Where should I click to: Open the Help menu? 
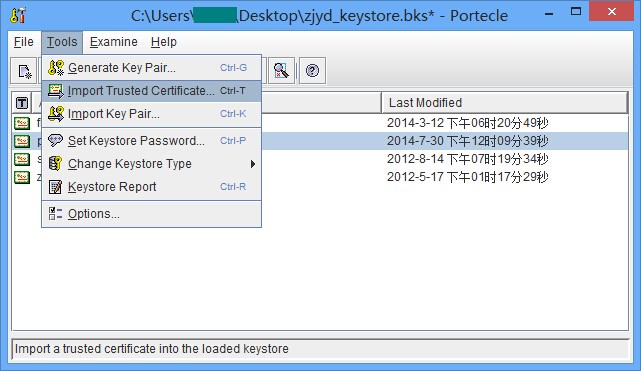[164, 42]
